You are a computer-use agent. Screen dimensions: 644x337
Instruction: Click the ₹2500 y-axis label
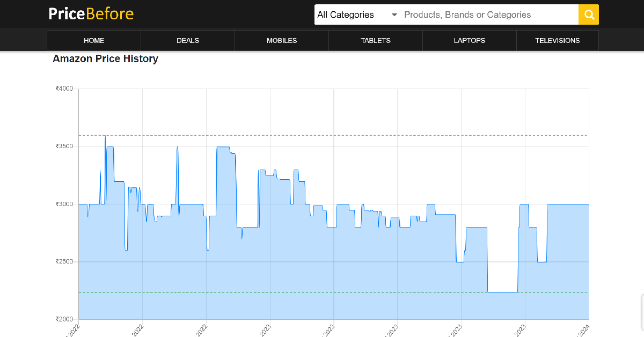point(64,262)
